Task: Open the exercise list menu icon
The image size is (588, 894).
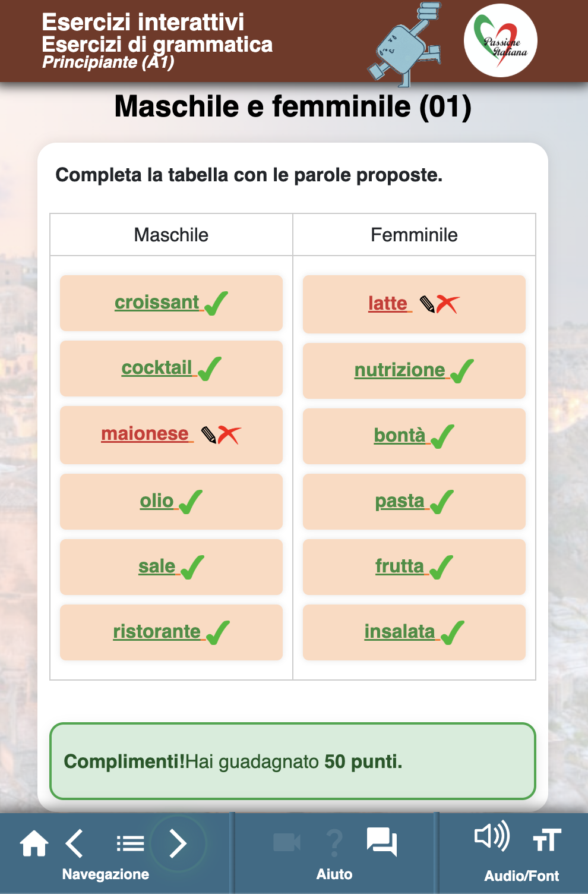Action: [x=130, y=843]
